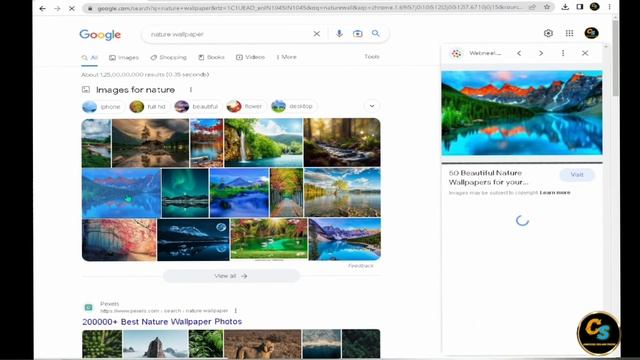Open the aurora borealis image thumbnail
Image resolution: width=640 pixels, height=360 pixels.
185,193
